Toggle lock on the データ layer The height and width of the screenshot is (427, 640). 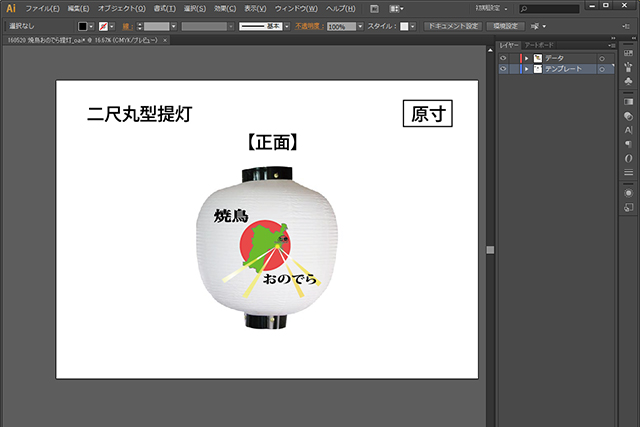point(513,58)
